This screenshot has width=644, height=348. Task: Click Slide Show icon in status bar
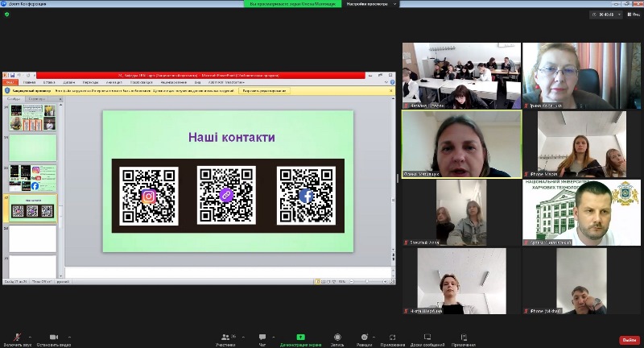(x=334, y=281)
